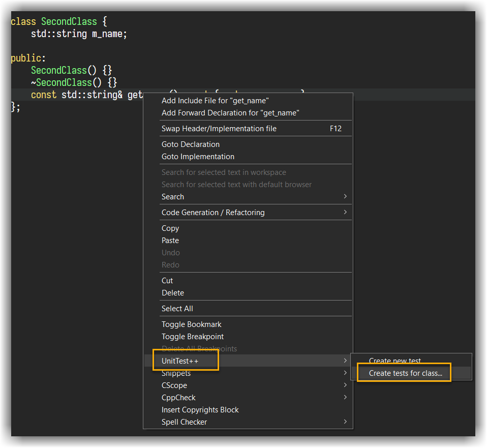Screen dimensions: 487x448
Task: Select Add Forward Declaration for "get_name"
Action: click(230, 113)
